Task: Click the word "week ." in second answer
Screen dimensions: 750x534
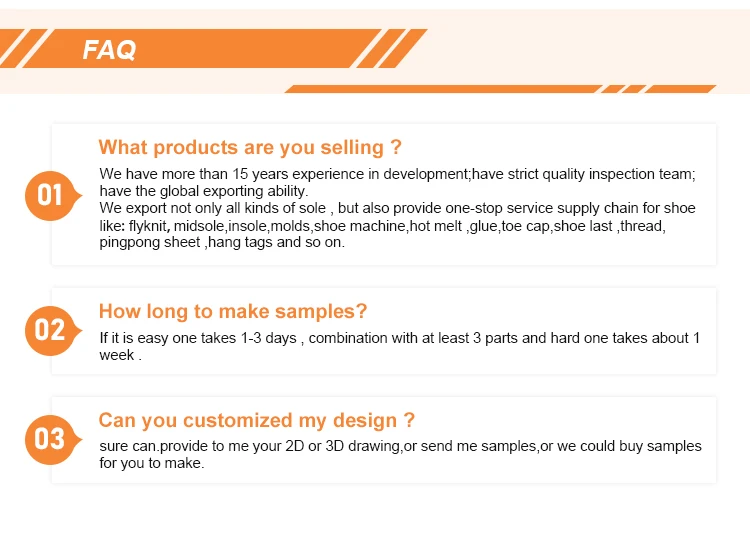Action: click(x=120, y=355)
